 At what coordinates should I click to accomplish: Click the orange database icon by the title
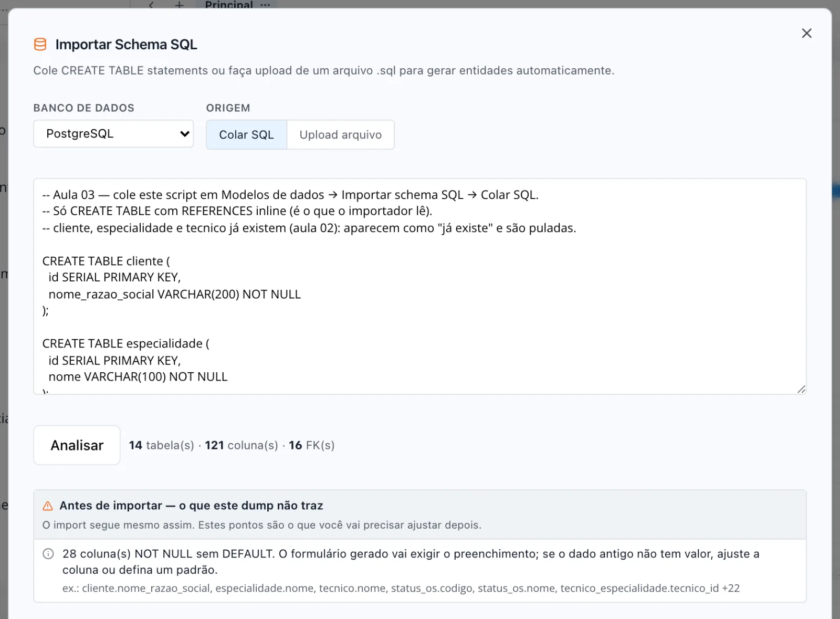pyautogui.click(x=40, y=44)
